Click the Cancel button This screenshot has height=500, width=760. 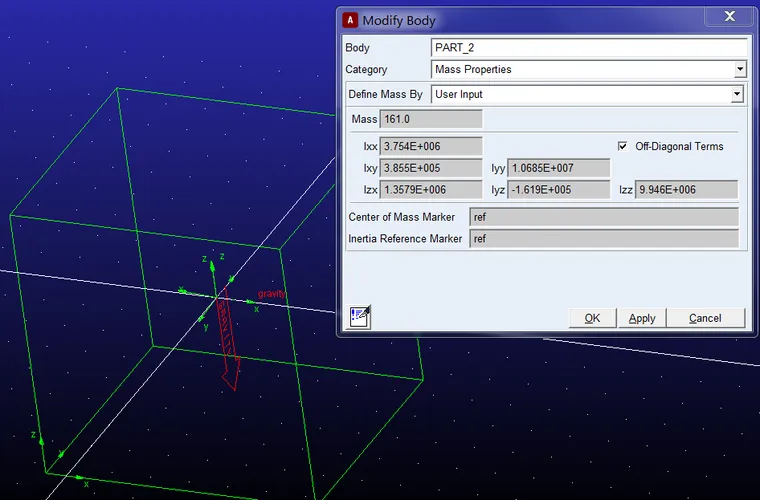click(705, 318)
